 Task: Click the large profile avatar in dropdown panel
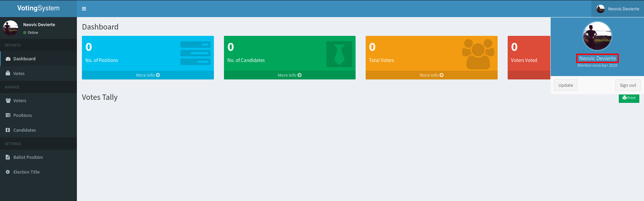pyautogui.click(x=597, y=36)
